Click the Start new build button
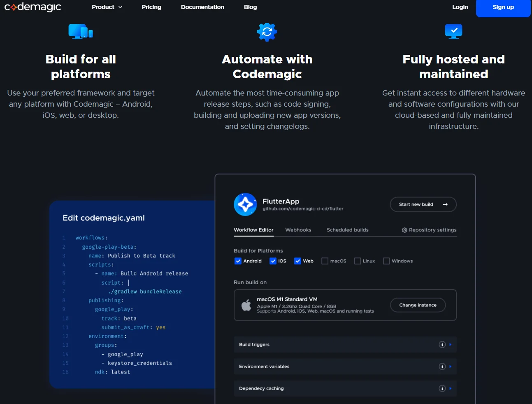Screen dimensions: 532x404 (x=423, y=204)
